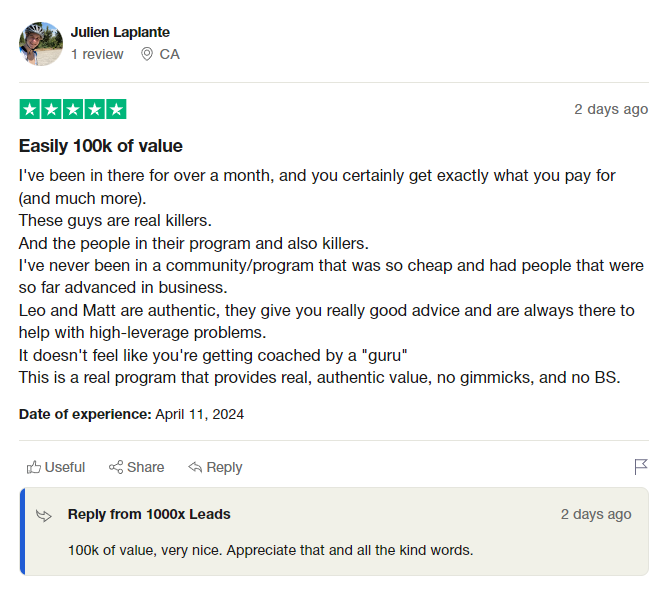Viewport: 671px width, 594px height.
Task: Click the "1 review" count text
Action: tap(97, 54)
